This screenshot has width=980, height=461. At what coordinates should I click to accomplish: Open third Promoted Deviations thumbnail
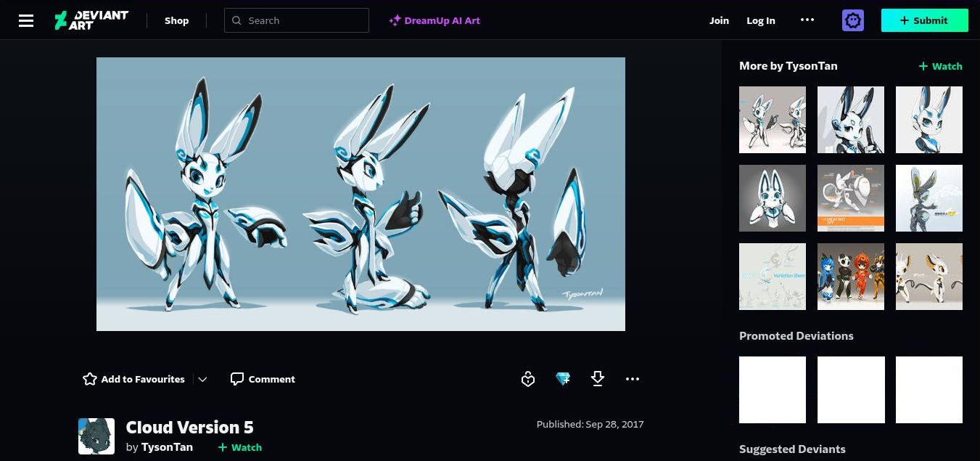(x=929, y=390)
